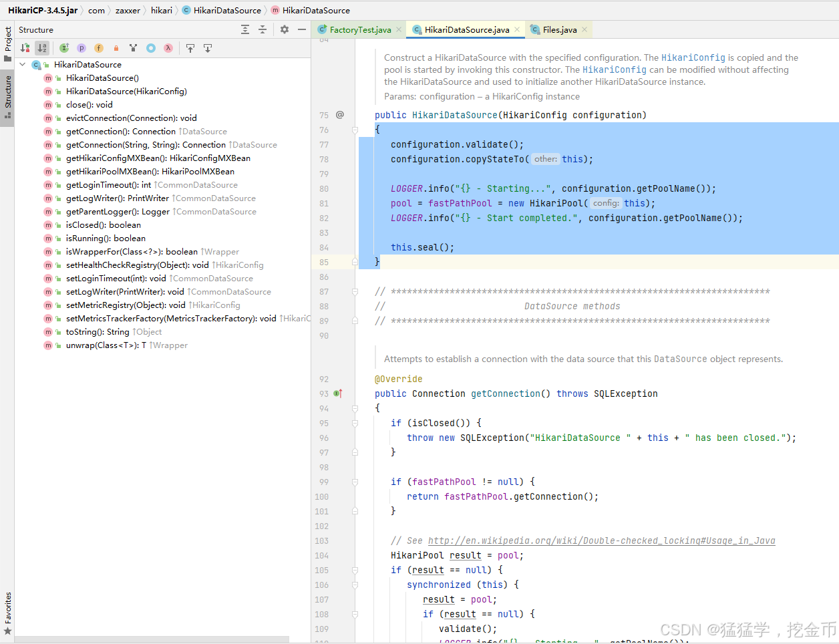
Task: Open the Project tool window tab
Action: pyautogui.click(x=7, y=44)
